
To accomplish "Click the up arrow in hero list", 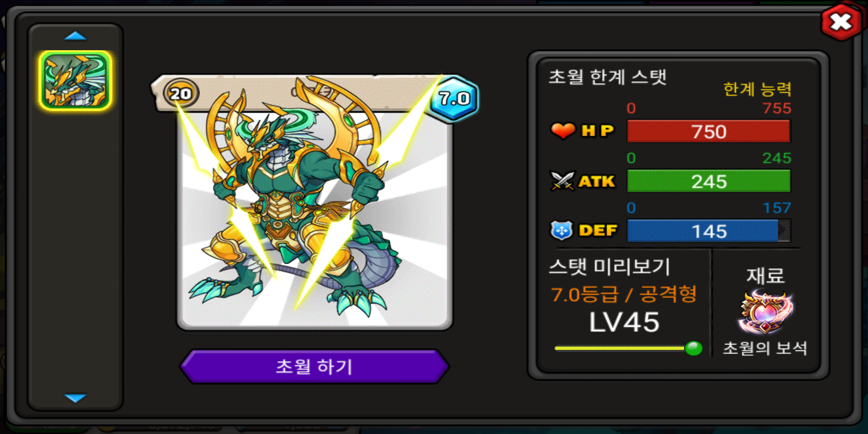I will click(x=75, y=36).
